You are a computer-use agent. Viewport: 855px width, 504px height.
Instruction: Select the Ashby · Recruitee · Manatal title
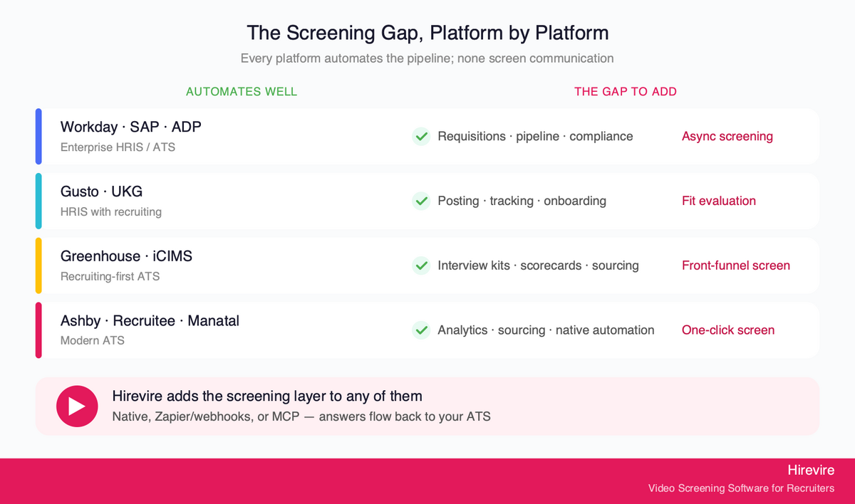[150, 321]
